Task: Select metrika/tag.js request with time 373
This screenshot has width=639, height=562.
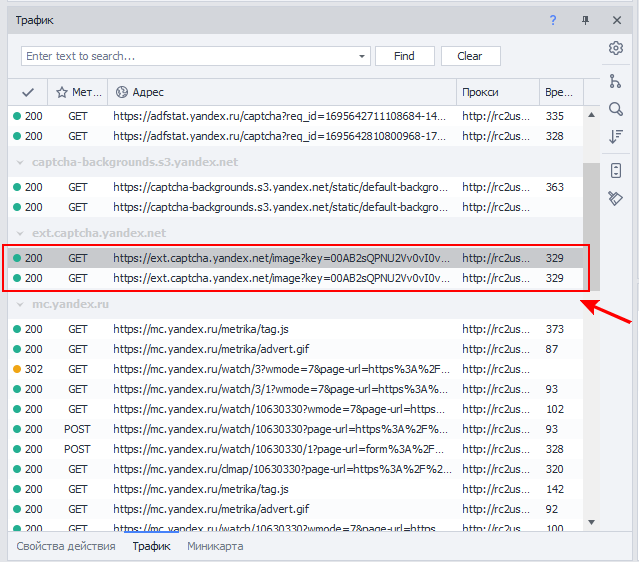Action: coord(295,329)
